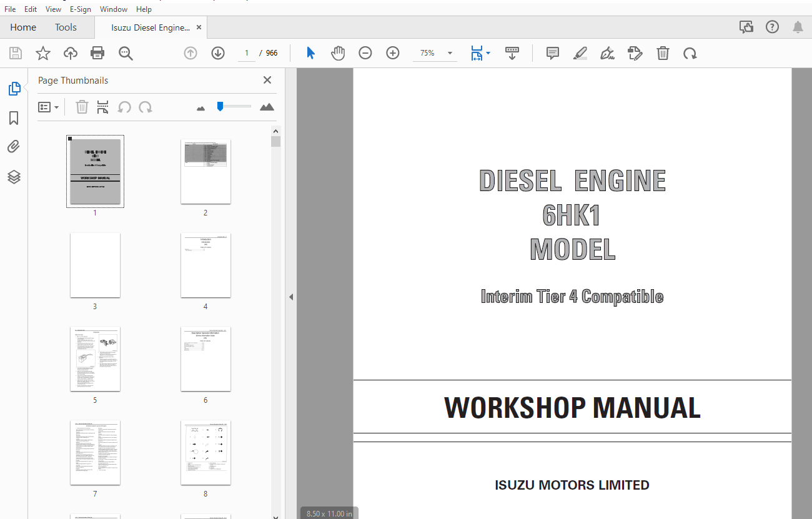Click the reduce thumbnail size icon
The height and width of the screenshot is (519, 812).
coord(201,108)
